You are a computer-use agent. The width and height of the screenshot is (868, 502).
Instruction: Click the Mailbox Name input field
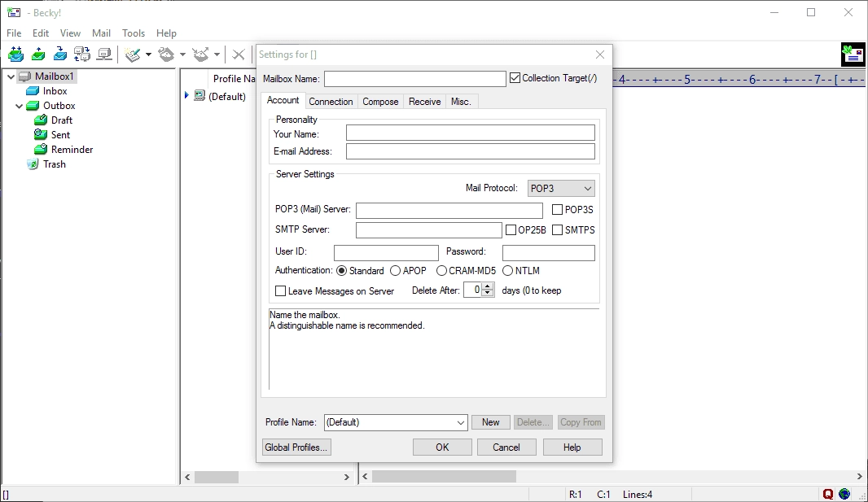coord(415,78)
